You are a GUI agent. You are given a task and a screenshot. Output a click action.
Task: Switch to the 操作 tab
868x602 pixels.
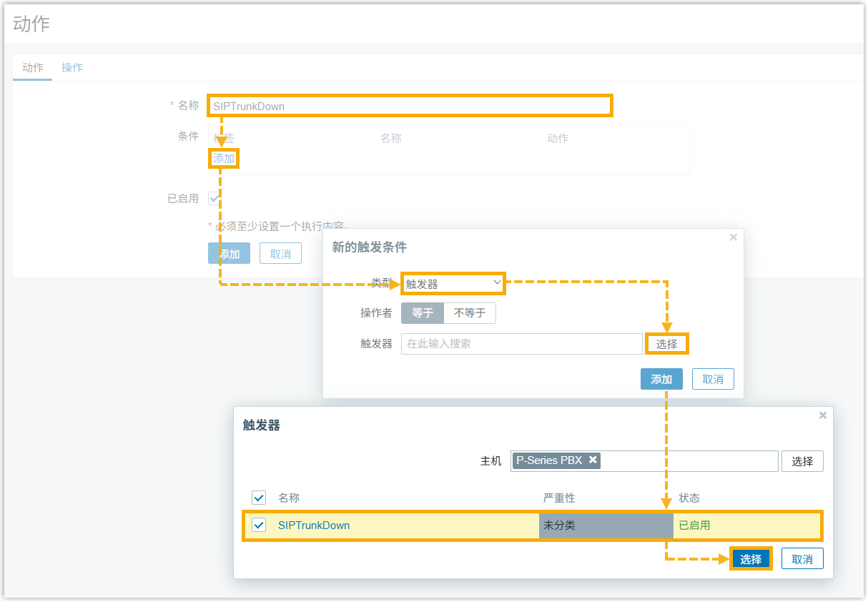[x=72, y=68]
